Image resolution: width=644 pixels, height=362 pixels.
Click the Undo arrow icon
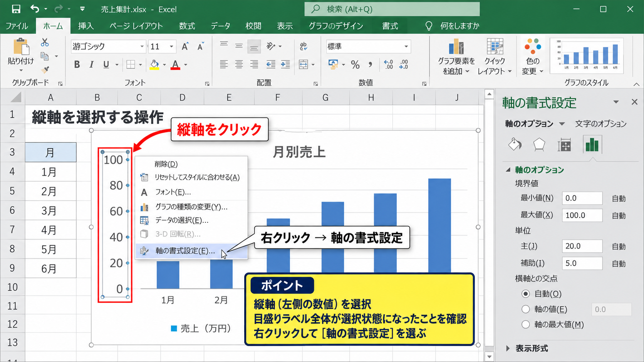click(x=35, y=9)
